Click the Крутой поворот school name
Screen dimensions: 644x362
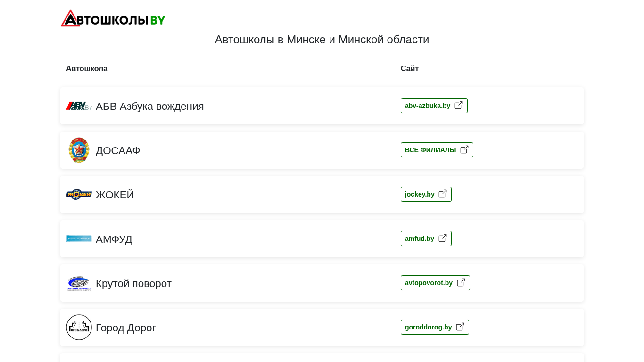tap(133, 284)
